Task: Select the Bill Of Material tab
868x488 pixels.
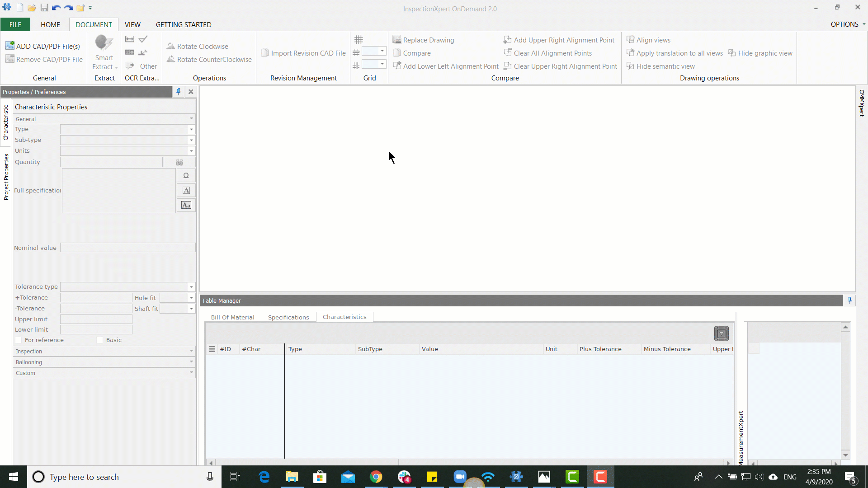Action: (232, 316)
